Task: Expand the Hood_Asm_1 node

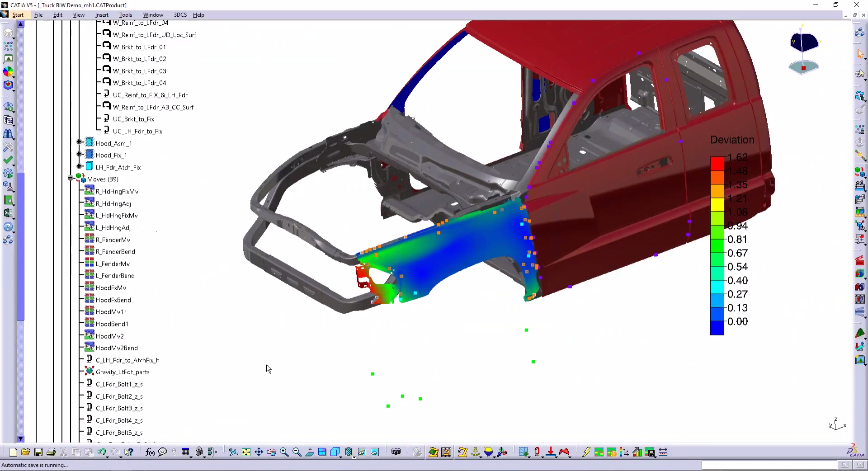Action: 80,142
